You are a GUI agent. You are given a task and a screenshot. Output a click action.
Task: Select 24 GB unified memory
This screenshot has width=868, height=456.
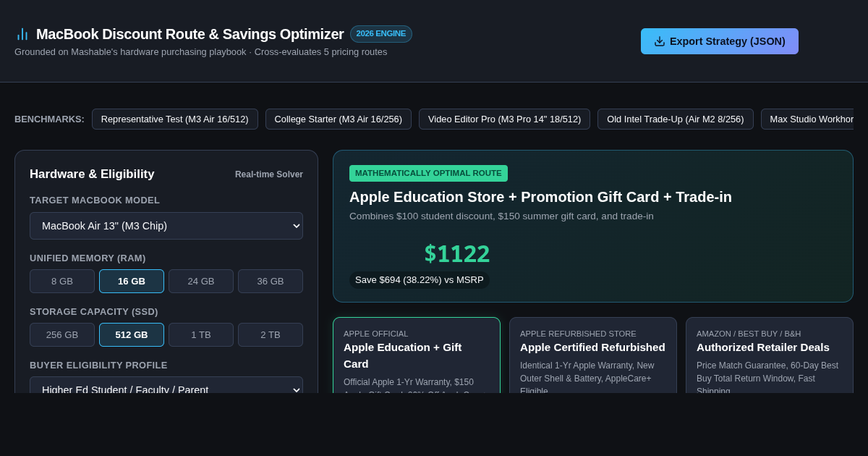pyautogui.click(x=201, y=282)
